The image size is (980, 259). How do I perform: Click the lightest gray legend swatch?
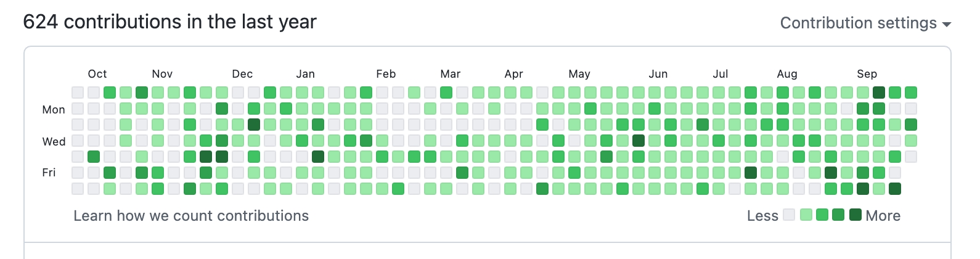click(x=789, y=215)
